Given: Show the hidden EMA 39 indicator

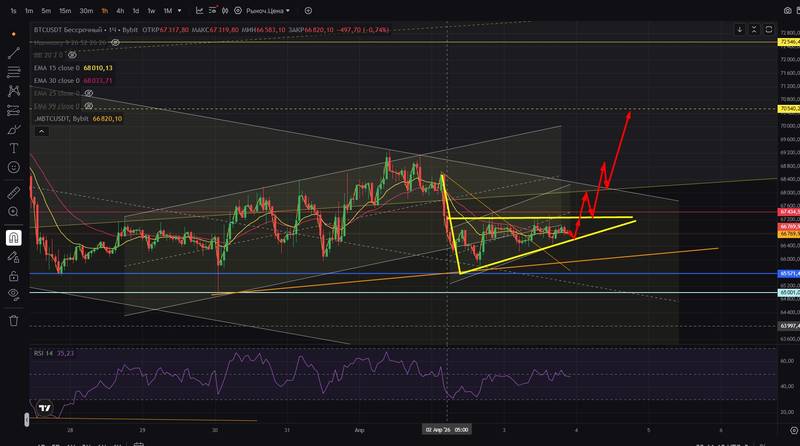Looking at the screenshot, I should [88, 106].
